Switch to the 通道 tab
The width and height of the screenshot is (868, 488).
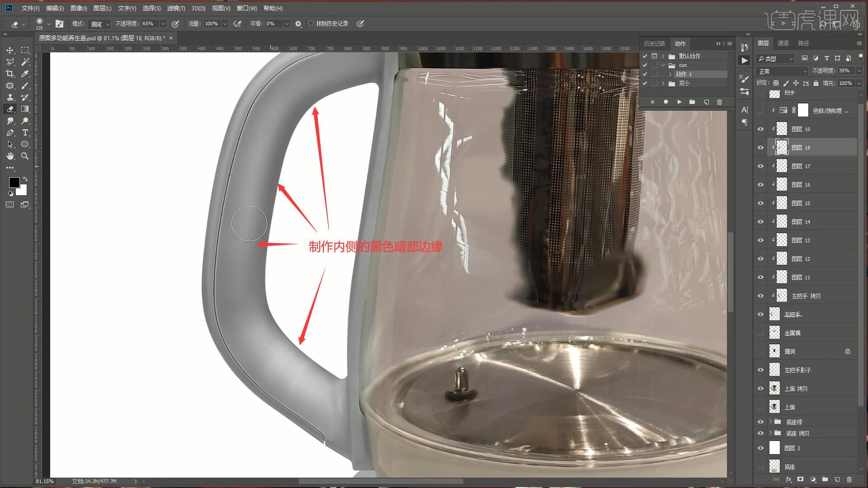tap(783, 43)
